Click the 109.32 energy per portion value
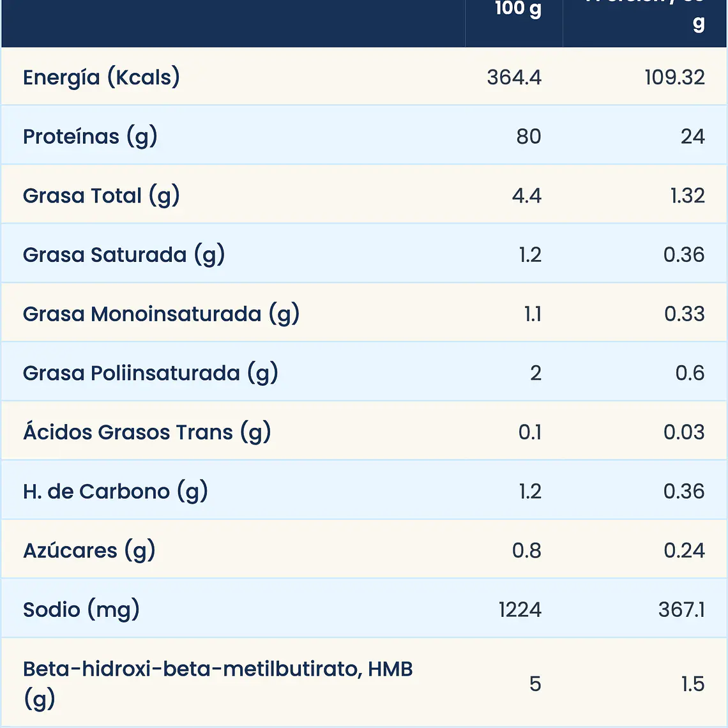 674,77
